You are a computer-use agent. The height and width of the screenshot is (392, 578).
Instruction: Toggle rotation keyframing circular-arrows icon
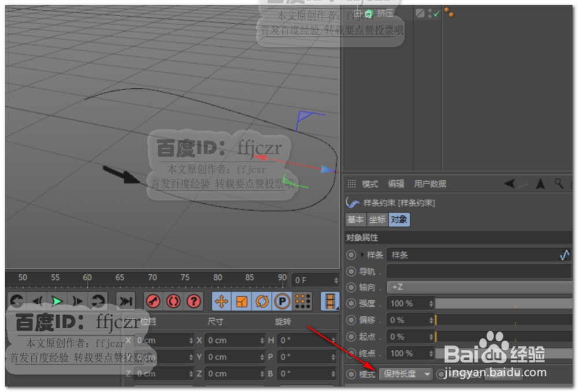point(262,301)
